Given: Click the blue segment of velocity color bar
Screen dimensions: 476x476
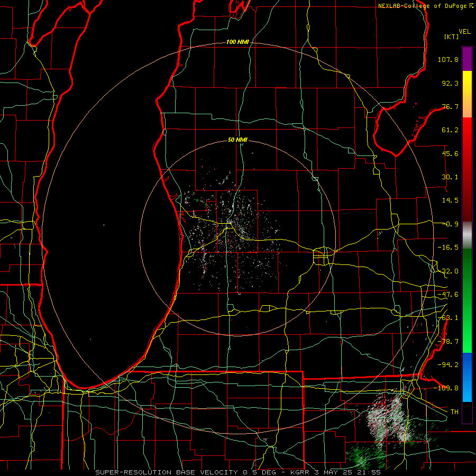Looking at the screenshot, I should (467, 377).
